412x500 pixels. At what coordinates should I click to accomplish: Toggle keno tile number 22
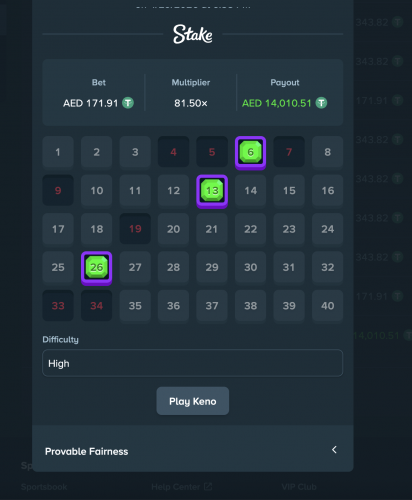click(x=251, y=229)
